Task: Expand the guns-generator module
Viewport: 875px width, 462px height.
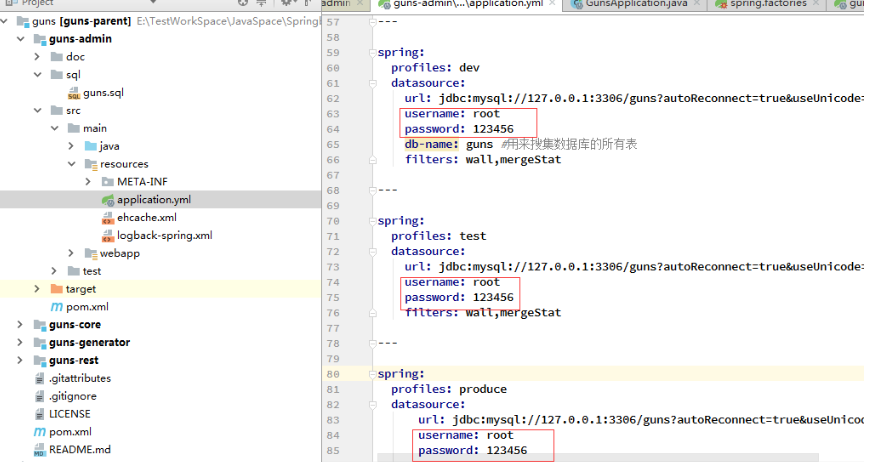Action: [x=21, y=343]
